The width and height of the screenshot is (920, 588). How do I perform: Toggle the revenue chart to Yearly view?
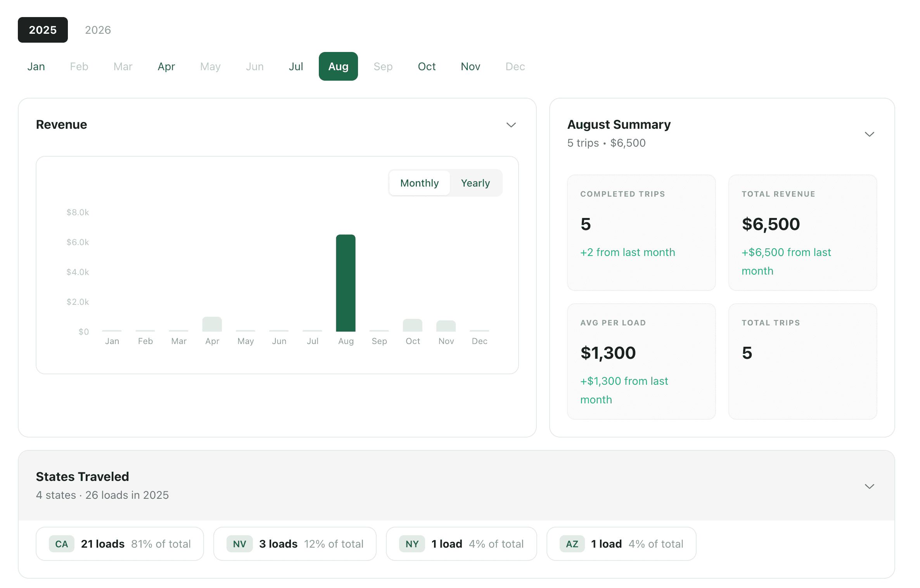point(475,183)
